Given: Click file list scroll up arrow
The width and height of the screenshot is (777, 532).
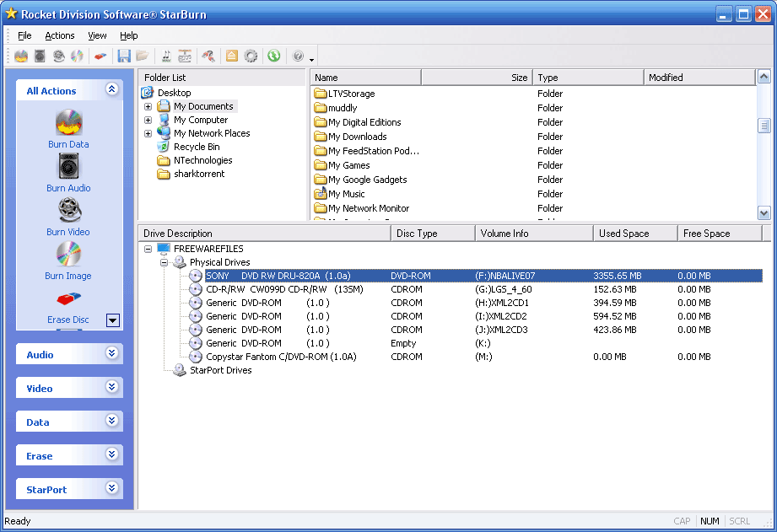Looking at the screenshot, I should (x=764, y=77).
